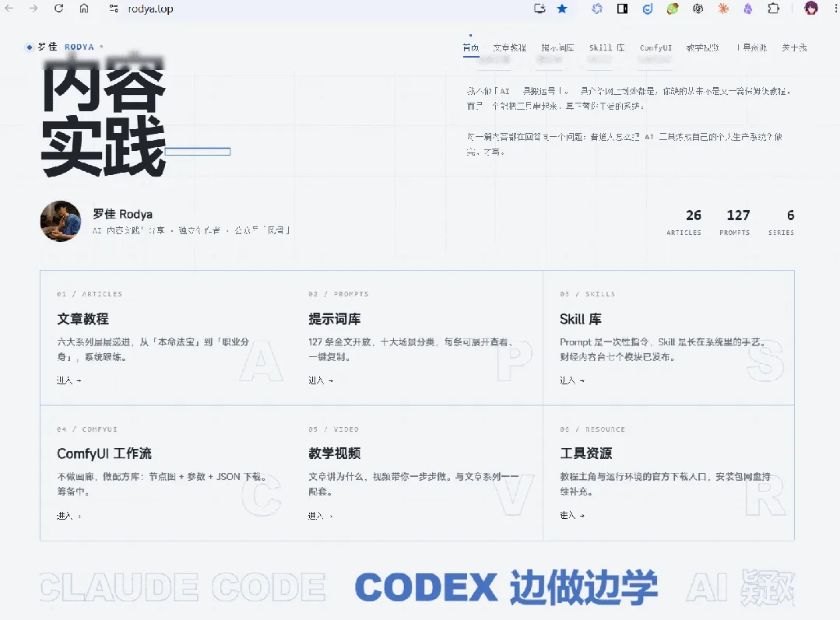Open the 工具资源 card title

pos(586,454)
